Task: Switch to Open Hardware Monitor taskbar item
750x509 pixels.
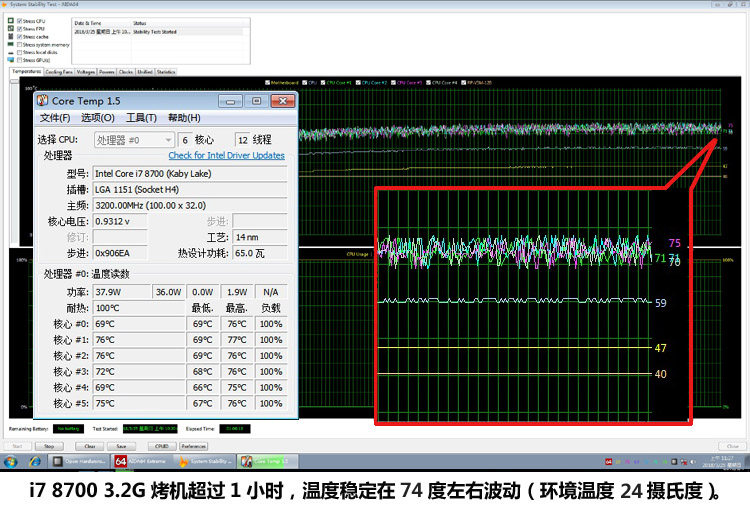Action: pyautogui.click(x=79, y=461)
